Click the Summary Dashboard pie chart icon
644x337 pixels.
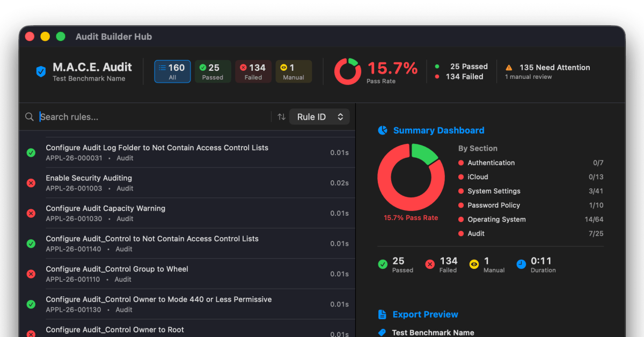(383, 130)
